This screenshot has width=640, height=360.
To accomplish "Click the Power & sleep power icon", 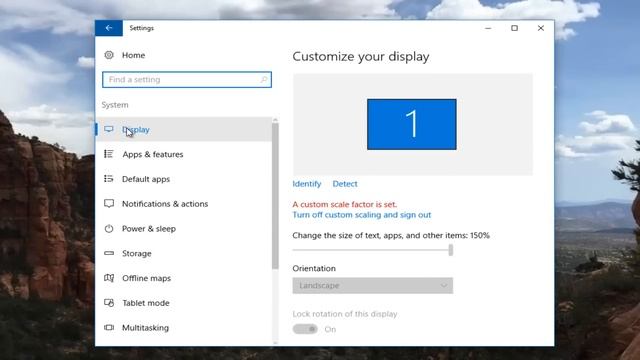I will tap(109, 229).
